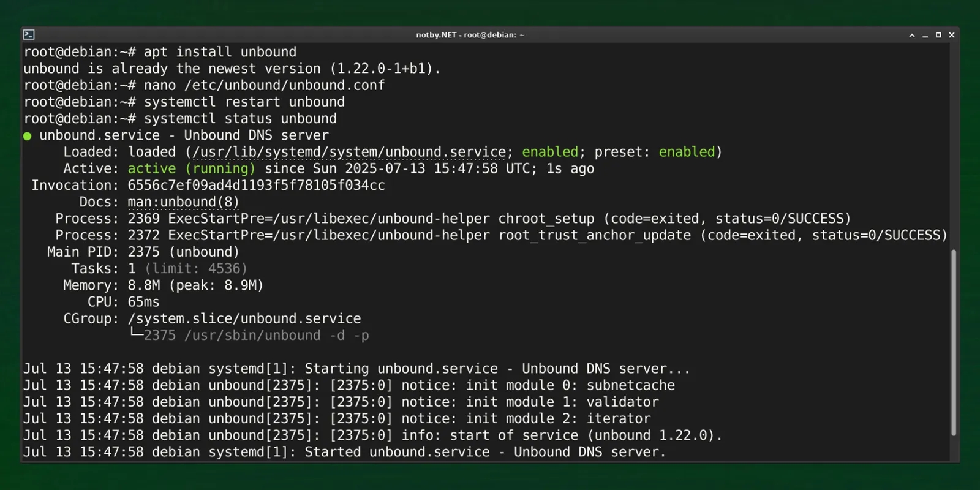Click the unbound.service file path link
Screen dimensions: 980x490
[x=349, y=152]
